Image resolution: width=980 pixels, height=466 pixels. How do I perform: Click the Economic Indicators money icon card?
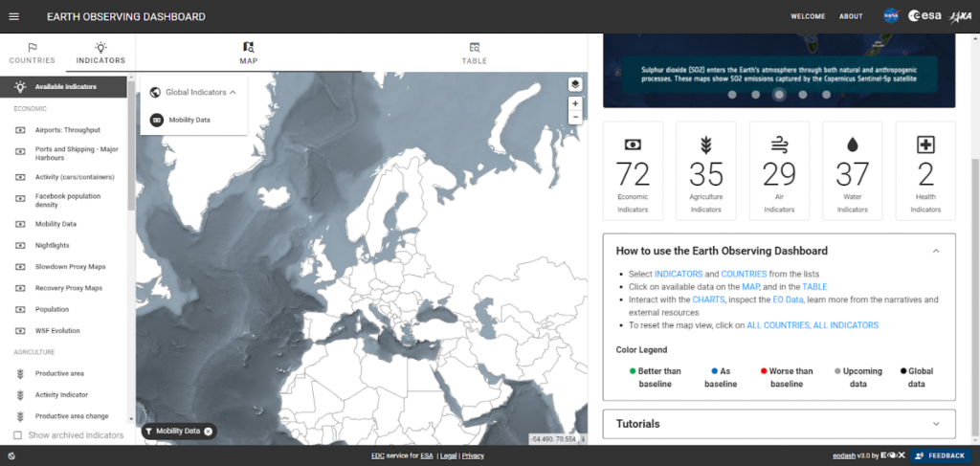coord(633,170)
